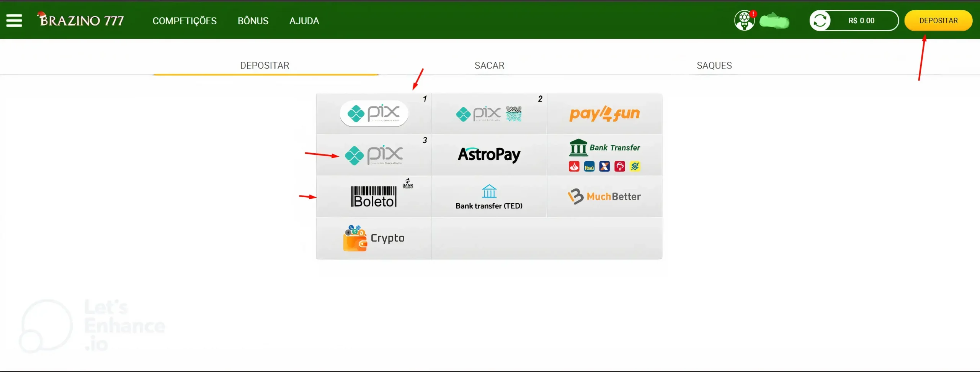Open the profile avatar with notification badge
980x372 pixels.
[745, 20]
